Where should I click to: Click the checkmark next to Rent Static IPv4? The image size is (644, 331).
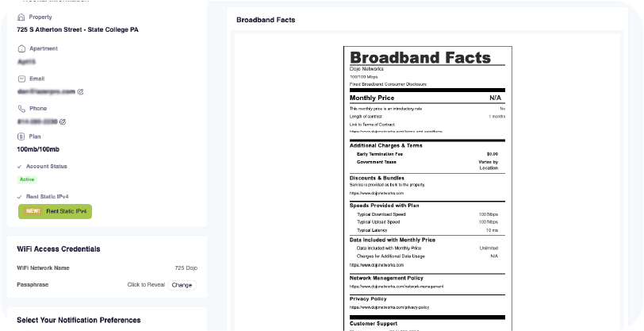tap(20, 196)
